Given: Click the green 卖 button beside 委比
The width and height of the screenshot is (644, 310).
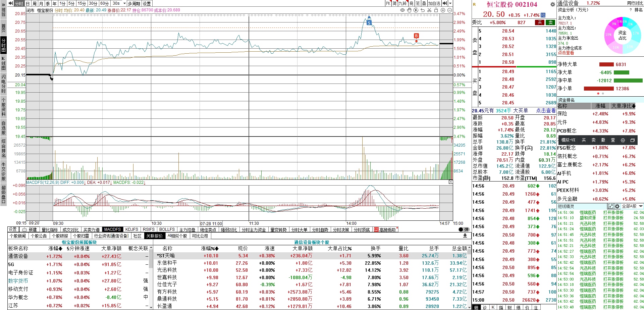Looking at the screenshot, I should tap(550, 22).
